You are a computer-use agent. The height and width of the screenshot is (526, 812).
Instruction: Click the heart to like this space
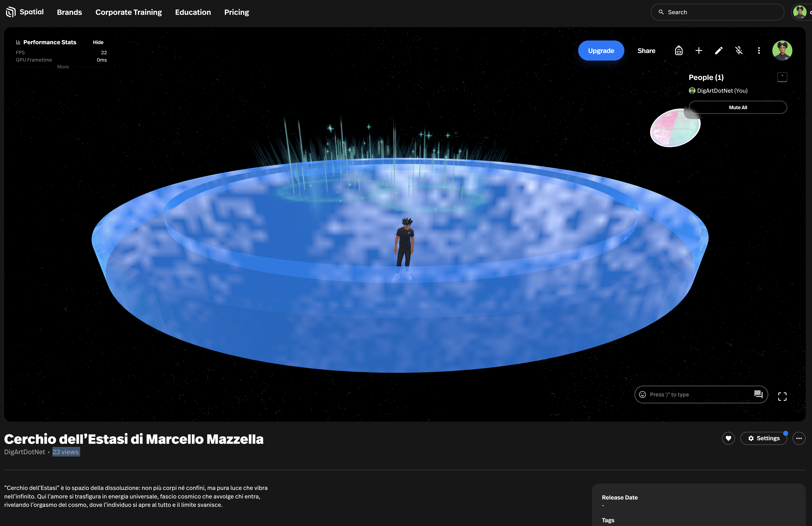point(728,438)
